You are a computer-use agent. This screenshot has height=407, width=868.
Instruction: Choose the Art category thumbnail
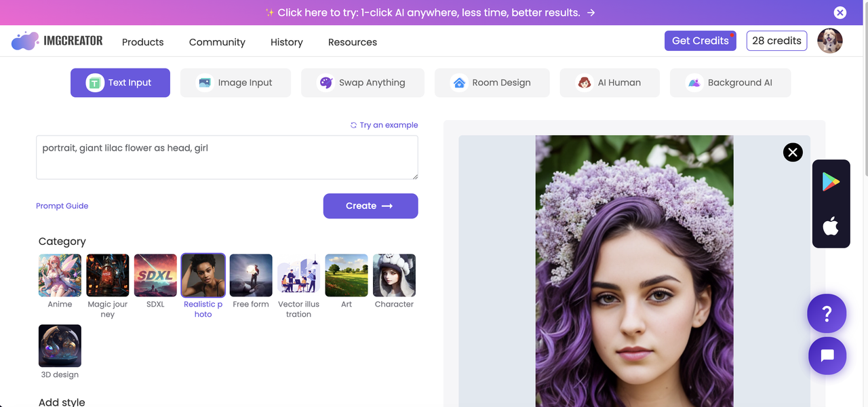click(347, 275)
